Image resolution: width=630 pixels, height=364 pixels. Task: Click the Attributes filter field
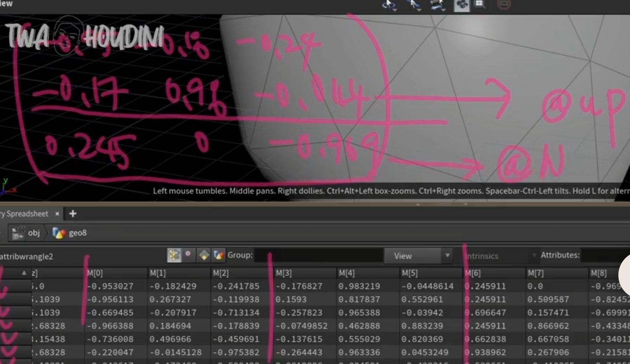pyautogui.click(x=605, y=256)
